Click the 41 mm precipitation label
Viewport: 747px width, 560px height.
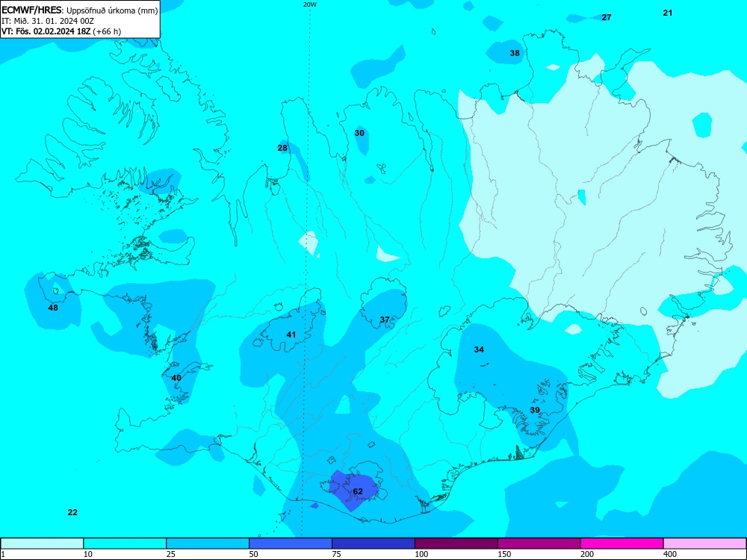click(x=291, y=335)
